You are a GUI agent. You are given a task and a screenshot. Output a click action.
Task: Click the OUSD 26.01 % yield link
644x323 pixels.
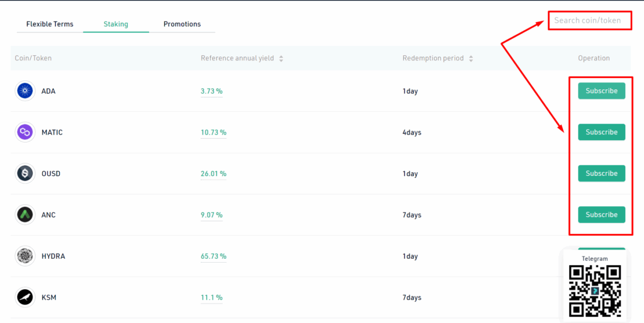coord(214,173)
